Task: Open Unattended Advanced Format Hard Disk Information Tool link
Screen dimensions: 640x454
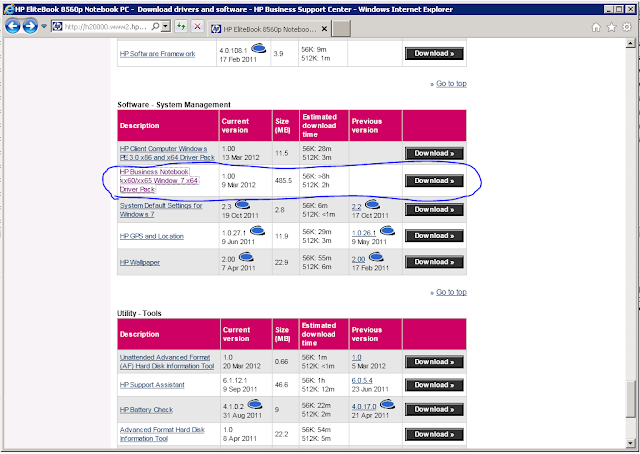Action: pyautogui.click(x=167, y=362)
